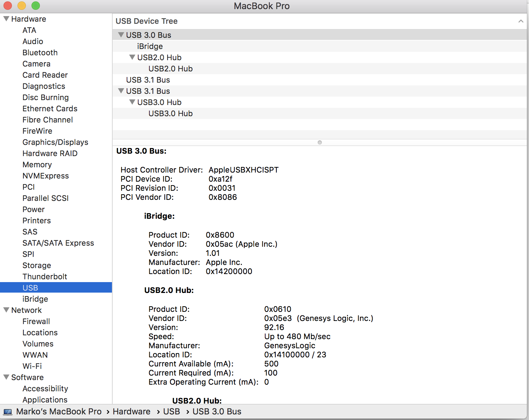This screenshot has height=420, width=529.
Task: Click the collapse chevron in USB Device Tree header
Action: (521, 21)
